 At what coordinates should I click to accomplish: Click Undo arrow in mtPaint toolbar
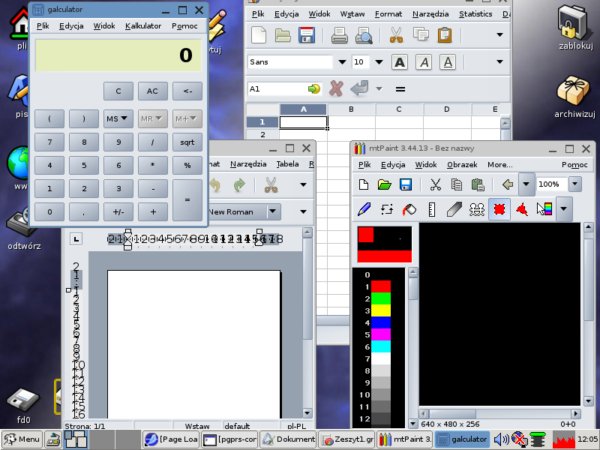click(x=508, y=184)
